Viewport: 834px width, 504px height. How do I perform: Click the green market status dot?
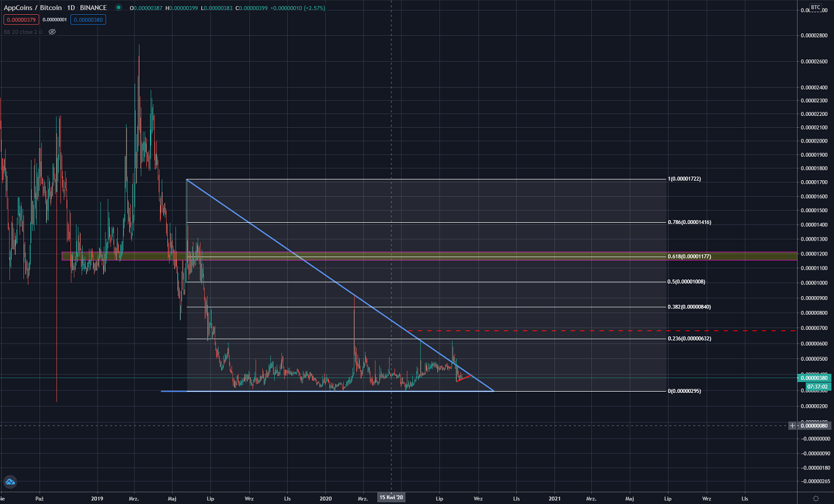coord(118,8)
